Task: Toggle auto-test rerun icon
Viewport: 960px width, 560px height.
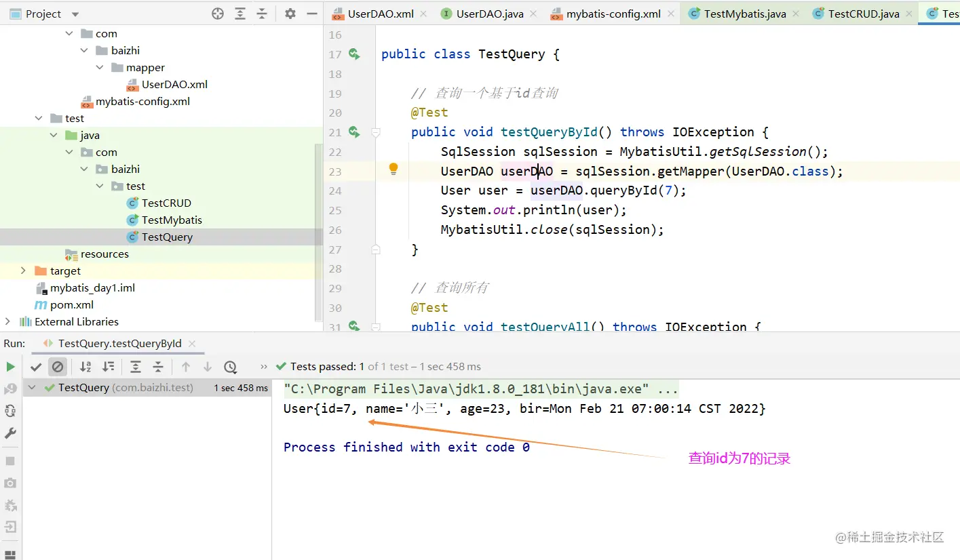Action: click(x=10, y=410)
